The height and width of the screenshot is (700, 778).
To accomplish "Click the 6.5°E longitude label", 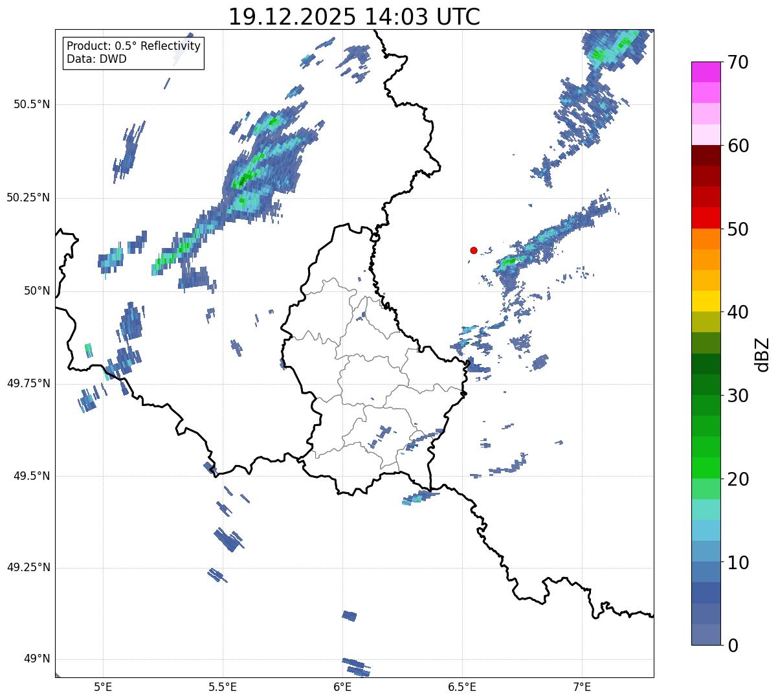I will point(462,687).
